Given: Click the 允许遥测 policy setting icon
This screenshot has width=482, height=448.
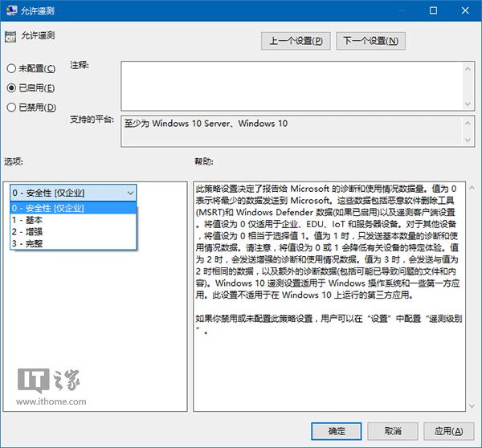Looking at the screenshot, I should [10, 37].
